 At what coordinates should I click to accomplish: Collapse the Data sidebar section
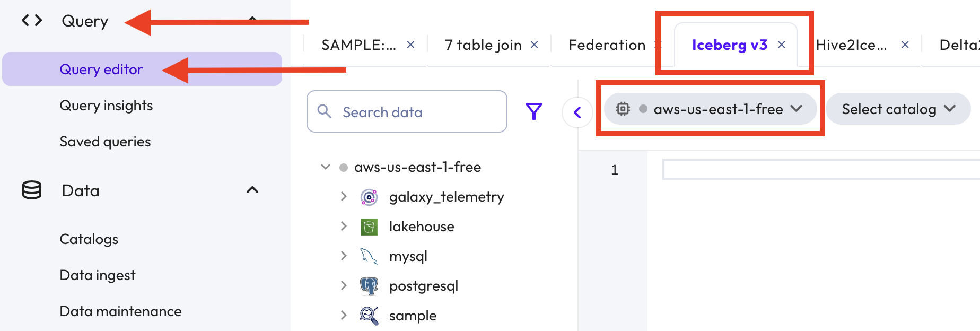(x=252, y=190)
